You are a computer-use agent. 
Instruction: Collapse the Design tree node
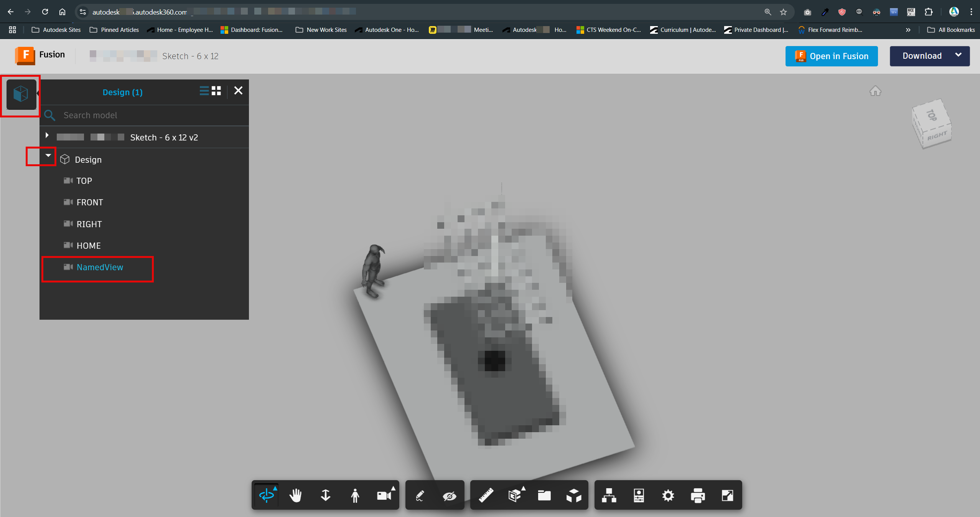(x=48, y=156)
